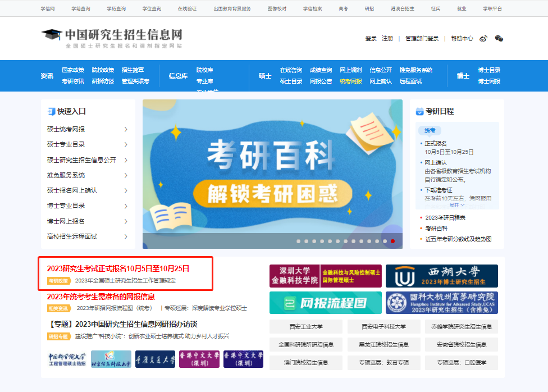
Task: Select the 统考 tab in 考研日程
Action: coord(430,130)
